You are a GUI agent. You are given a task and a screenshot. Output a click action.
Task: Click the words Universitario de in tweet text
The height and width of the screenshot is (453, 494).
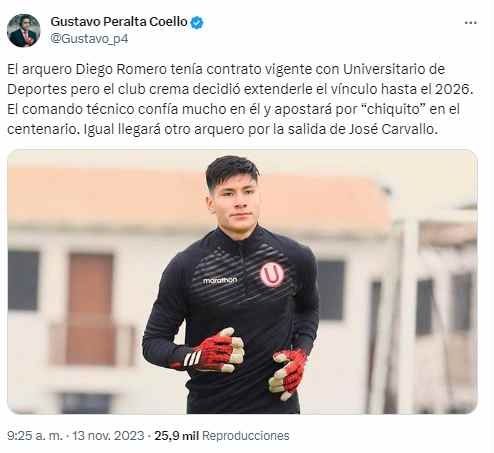(394, 69)
